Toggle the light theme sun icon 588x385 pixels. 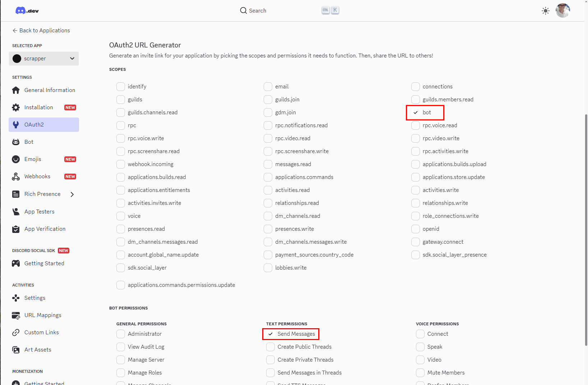[545, 11]
